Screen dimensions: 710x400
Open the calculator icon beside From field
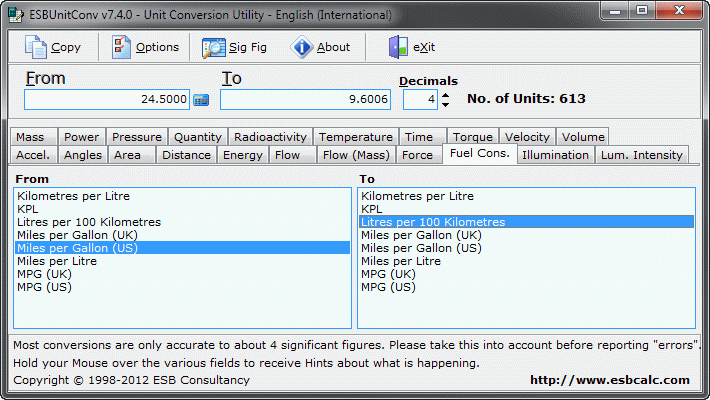(x=201, y=100)
